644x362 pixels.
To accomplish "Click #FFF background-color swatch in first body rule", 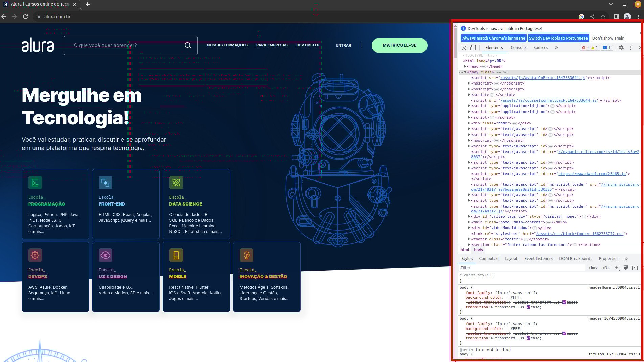I will 508,298.
